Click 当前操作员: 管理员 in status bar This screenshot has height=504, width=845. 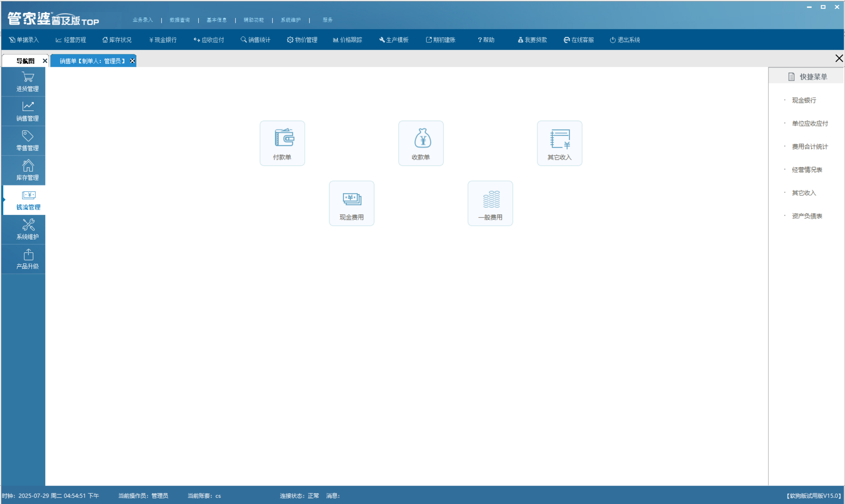pos(143,496)
